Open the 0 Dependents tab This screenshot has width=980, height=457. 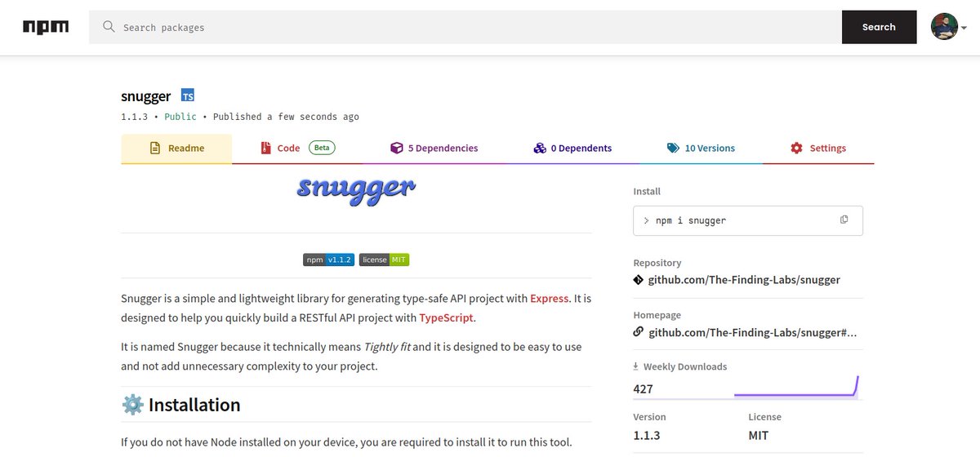coord(572,149)
